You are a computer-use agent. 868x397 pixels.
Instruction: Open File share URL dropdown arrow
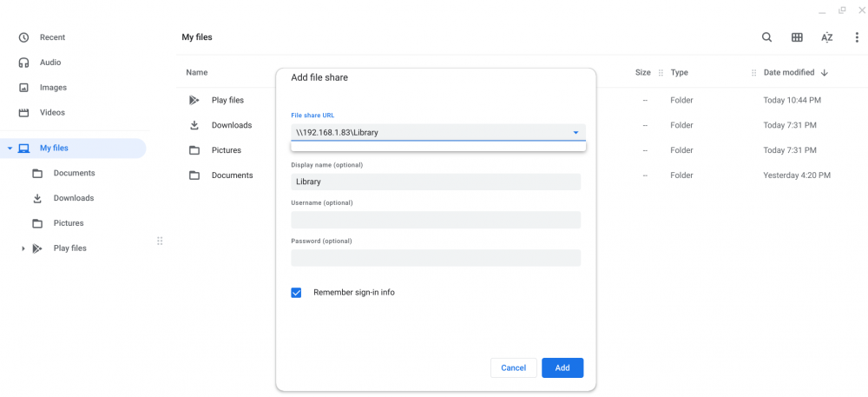(575, 132)
